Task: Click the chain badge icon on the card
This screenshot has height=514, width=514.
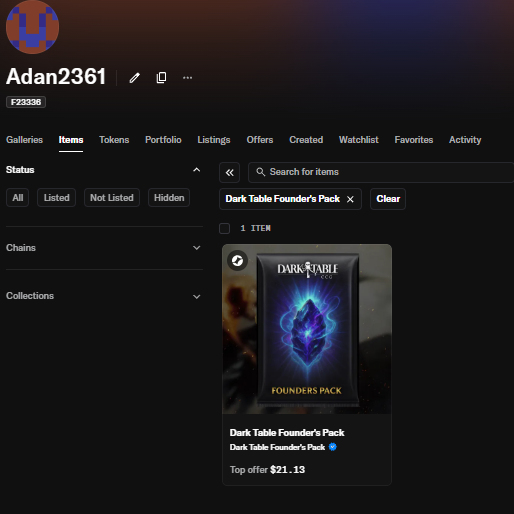Action: coord(238,260)
